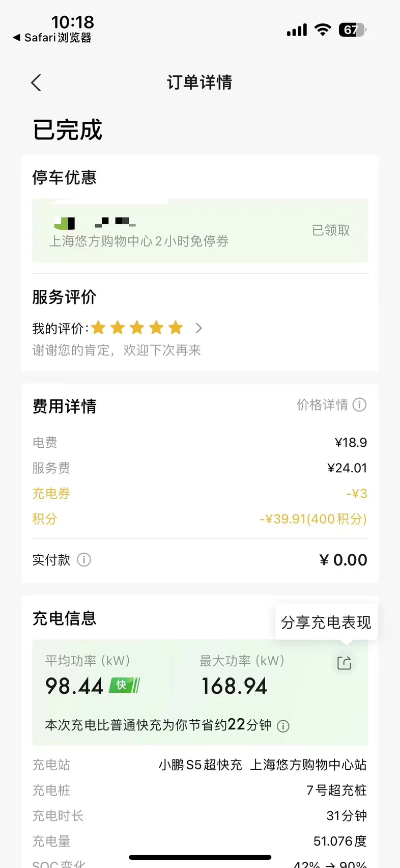This screenshot has height=868, width=400.
Task: Tap the third rating star
Action: [x=137, y=328]
